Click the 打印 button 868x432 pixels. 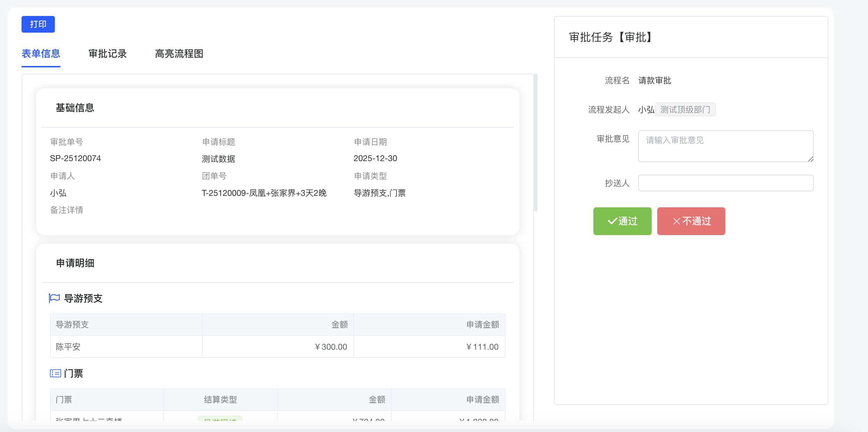(38, 24)
